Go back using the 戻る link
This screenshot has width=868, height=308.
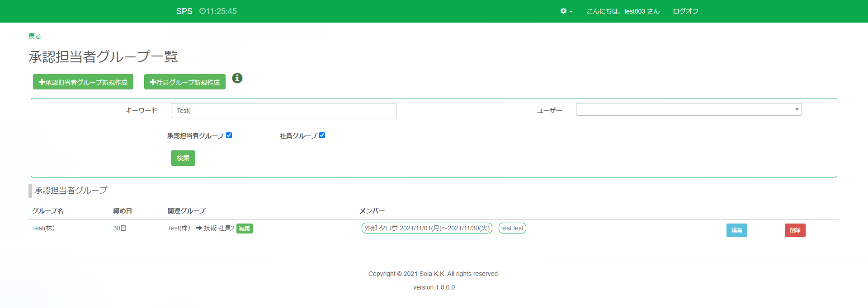[35, 36]
